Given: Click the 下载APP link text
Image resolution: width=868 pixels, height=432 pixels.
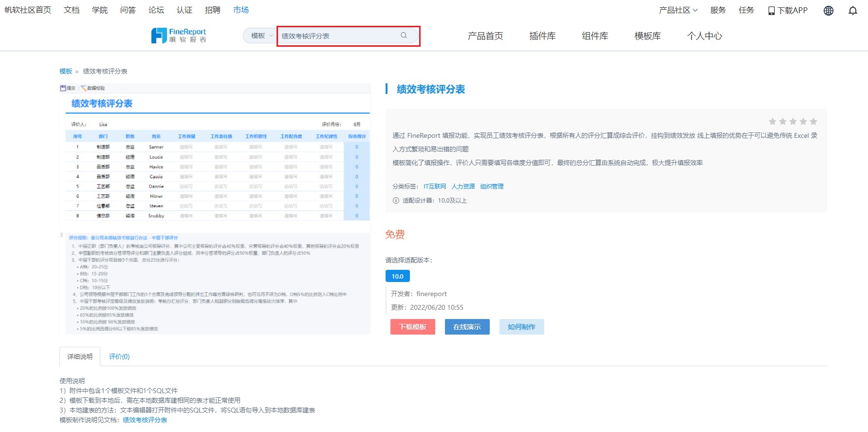Looking at the screenshot, I should tap(793, 10).
